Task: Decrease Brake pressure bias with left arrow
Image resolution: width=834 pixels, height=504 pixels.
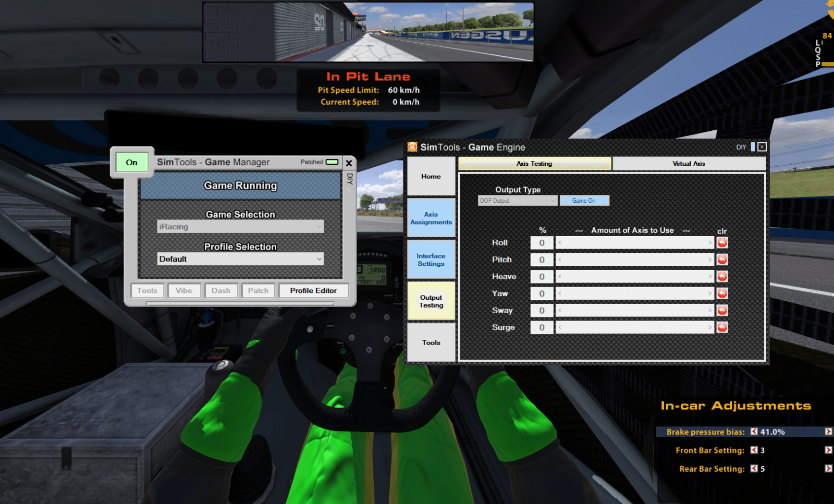Action: click(754, 432)
